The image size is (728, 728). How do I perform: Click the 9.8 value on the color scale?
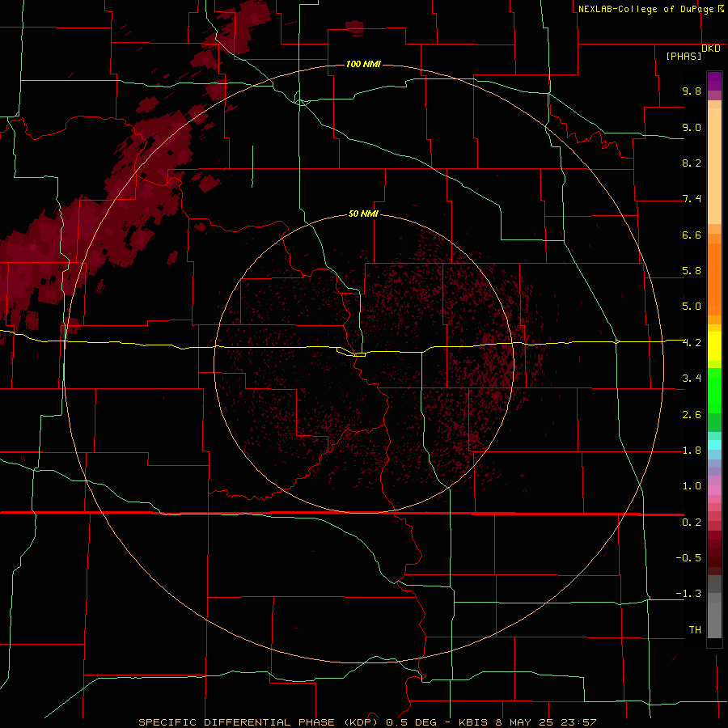pyautogui.click(x=692, y=91)
